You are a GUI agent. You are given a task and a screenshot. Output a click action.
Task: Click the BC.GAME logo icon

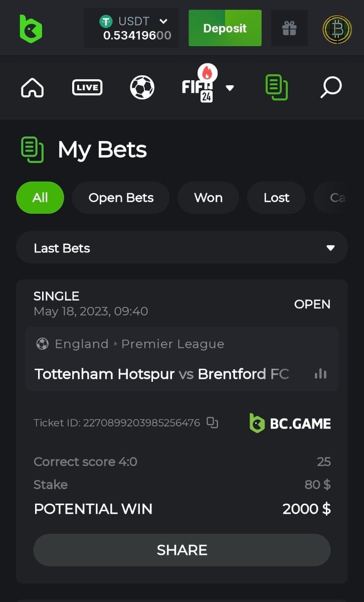(31, 29)
